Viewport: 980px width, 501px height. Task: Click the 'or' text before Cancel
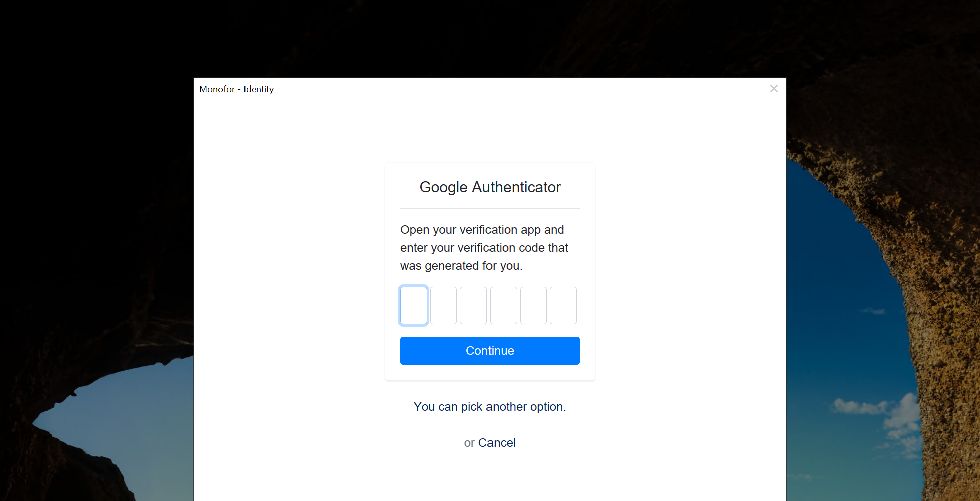coord(469,443)
